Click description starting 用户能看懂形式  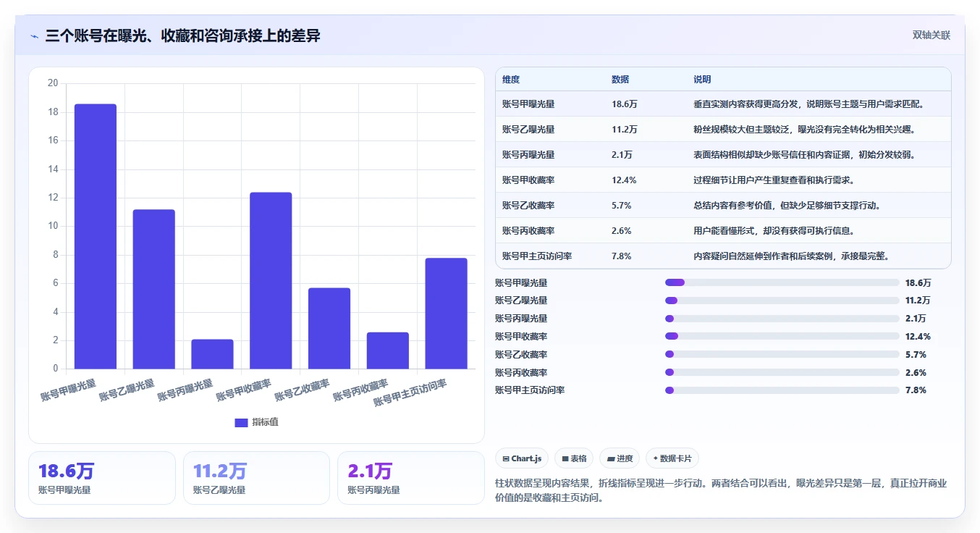[x=774, y=231]
